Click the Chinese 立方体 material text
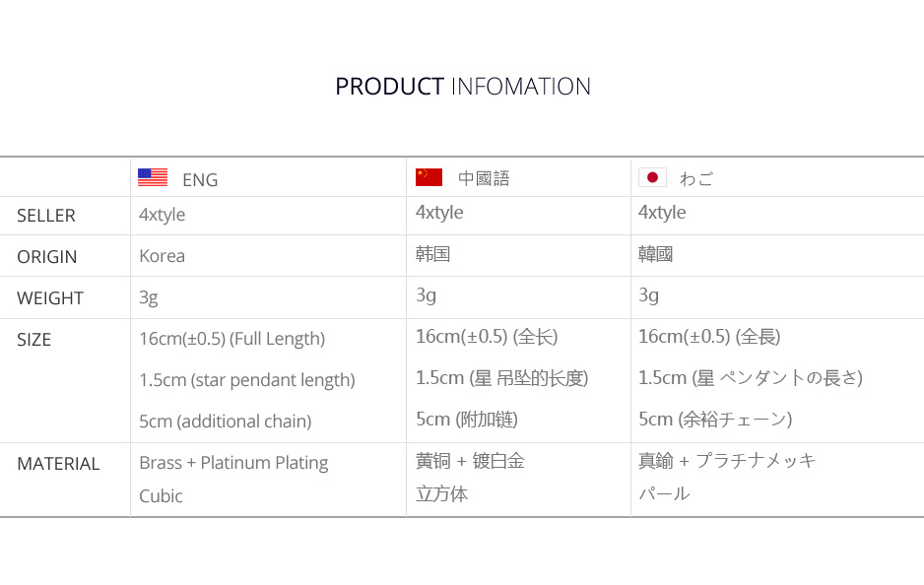This screenshot has width=924, height=585. (x=441, y=494)
